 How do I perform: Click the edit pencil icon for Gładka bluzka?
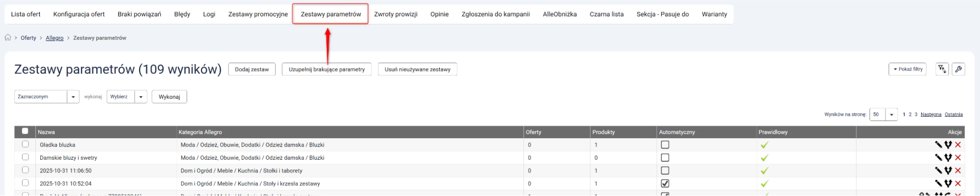pos(938,145)
